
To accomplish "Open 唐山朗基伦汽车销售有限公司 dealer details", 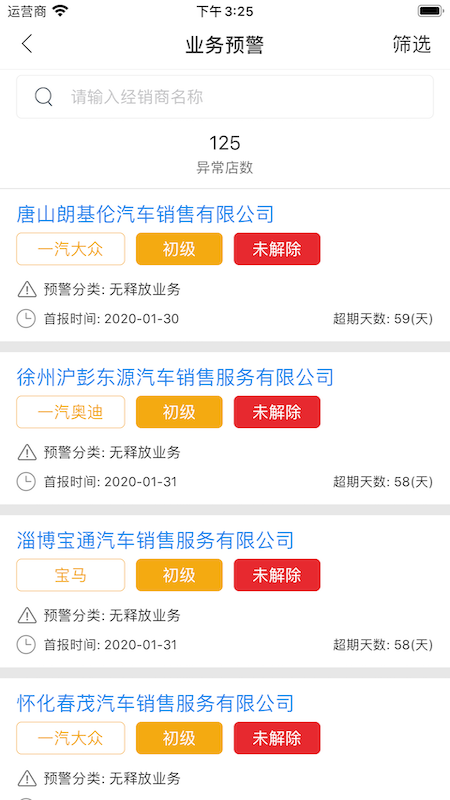I will tap(145, 214).
